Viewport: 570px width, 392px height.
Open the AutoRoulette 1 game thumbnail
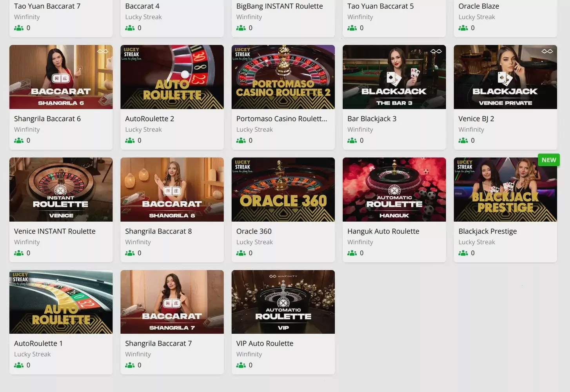pyautogui.click(x=61, y=302)
